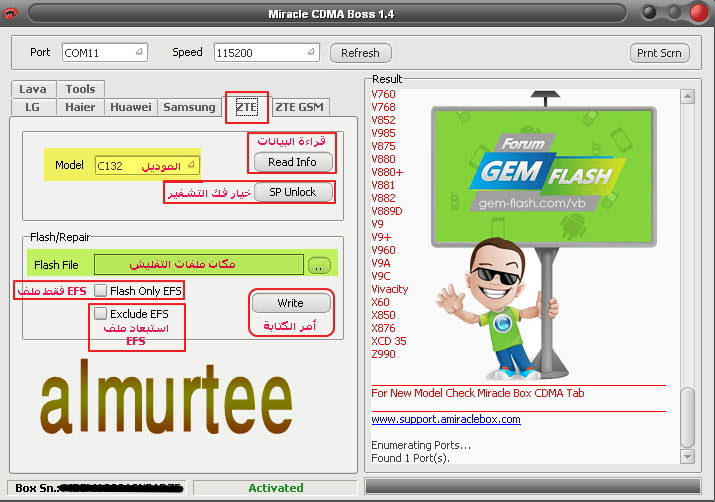
Task: Click the Vivacity entry in Result list
Action: 390,289
